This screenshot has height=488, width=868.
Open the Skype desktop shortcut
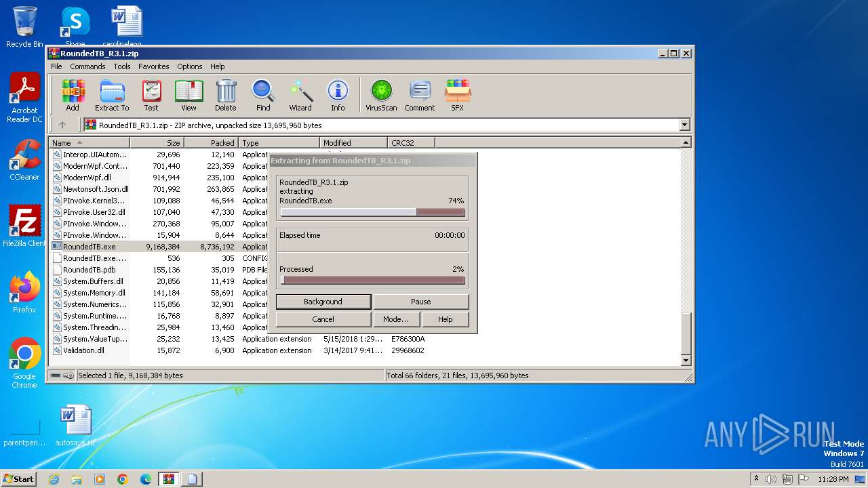point(75,26)
